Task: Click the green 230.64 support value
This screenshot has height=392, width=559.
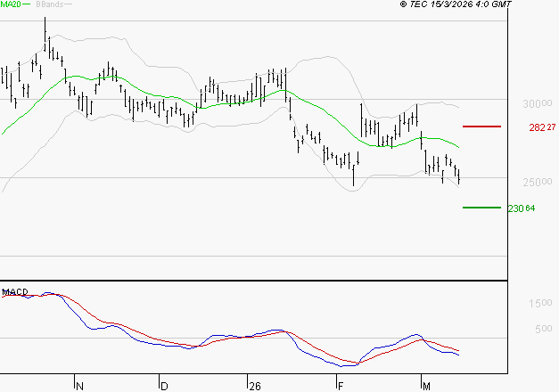Action: [522, 208]
